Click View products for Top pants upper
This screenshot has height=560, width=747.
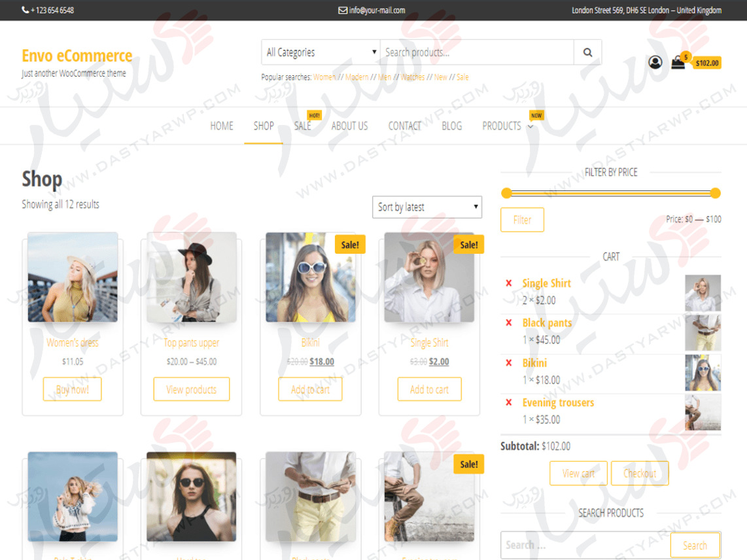point(192,389)
